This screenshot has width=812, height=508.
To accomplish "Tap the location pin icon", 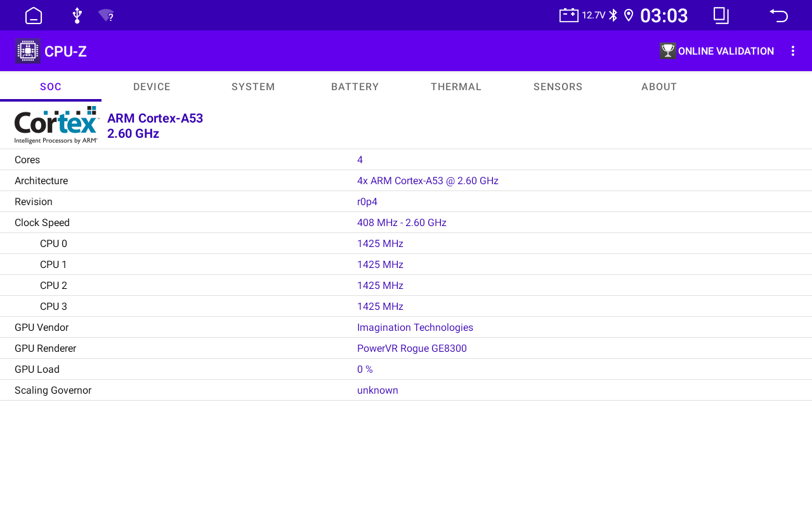I will [x=629, y=15].
